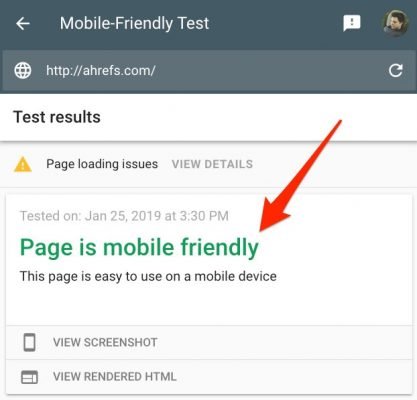Rerun the test with the refresh icon

[x=396, y=70]
